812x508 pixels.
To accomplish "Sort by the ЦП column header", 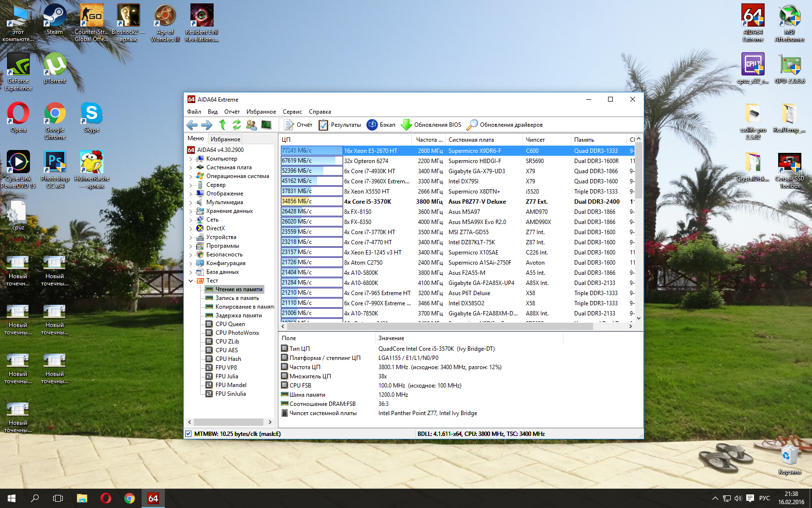I will (346, 140).
